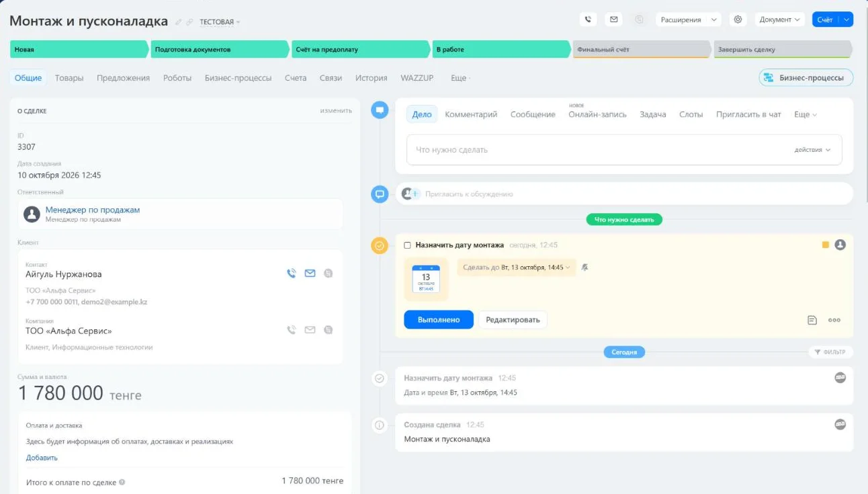Expand the действия dropdown in the input

812,150
